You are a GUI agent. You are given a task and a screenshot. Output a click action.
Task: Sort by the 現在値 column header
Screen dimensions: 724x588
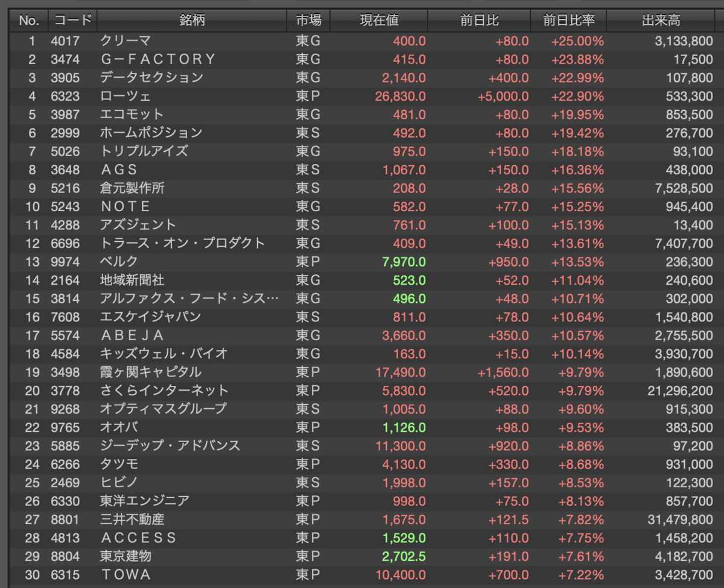[x=379, y=21]
